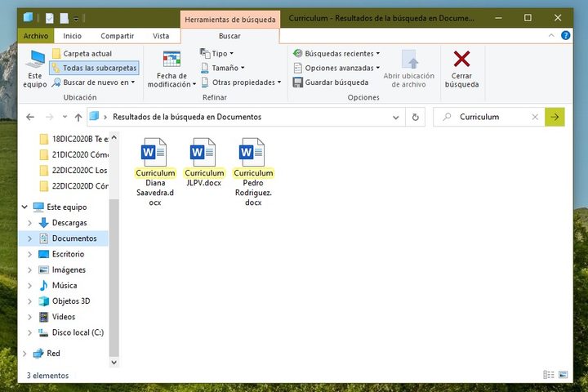Viewport: 588px width, 392px height.
Task: Click the red X Cerrar búsqueda icon
Action: [x=461, y=59]
